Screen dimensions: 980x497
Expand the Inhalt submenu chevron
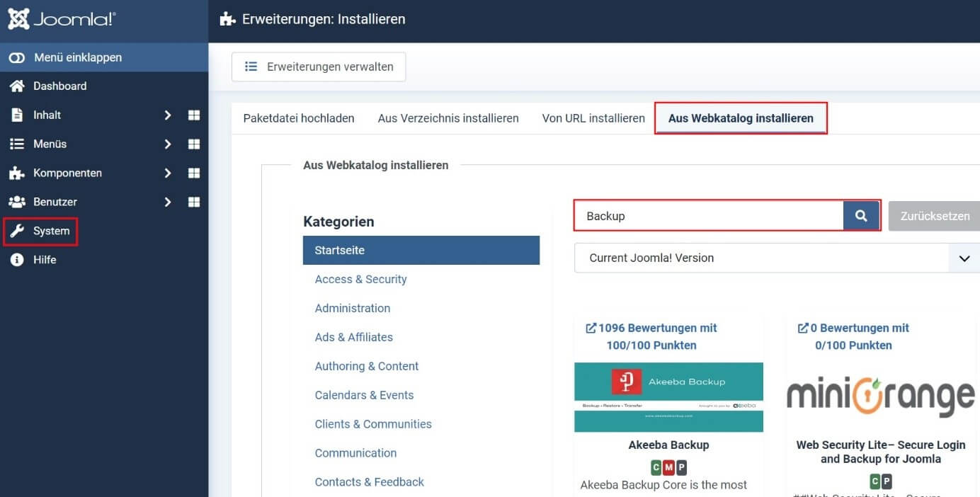(x=168, y=115)
